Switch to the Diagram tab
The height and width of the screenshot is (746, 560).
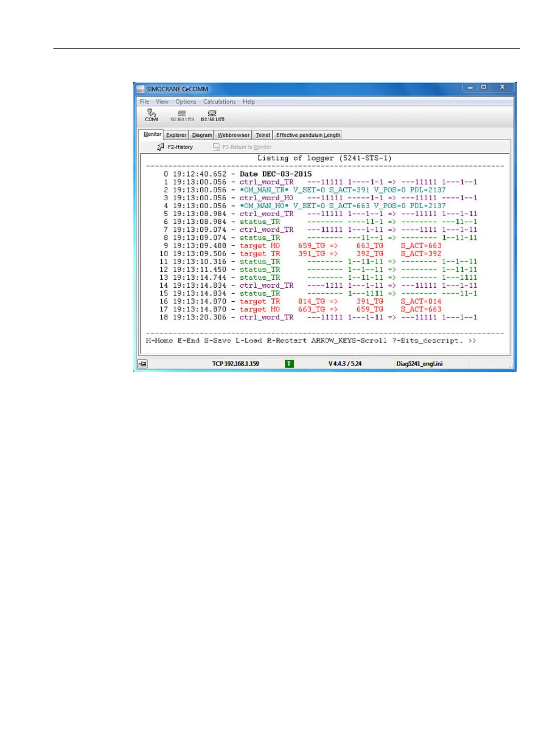click(x=202, y=135)
